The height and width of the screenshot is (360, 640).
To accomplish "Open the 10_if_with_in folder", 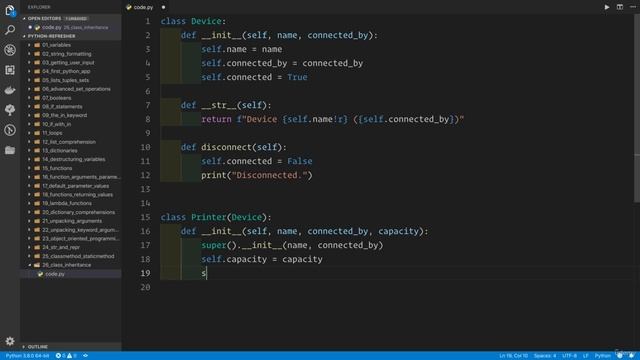I will coord(71,124).
